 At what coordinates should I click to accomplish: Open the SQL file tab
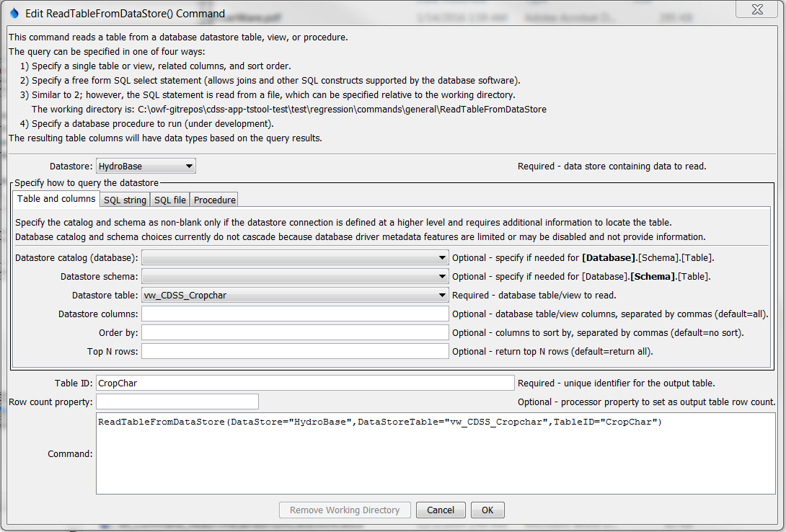coord(169,200)
